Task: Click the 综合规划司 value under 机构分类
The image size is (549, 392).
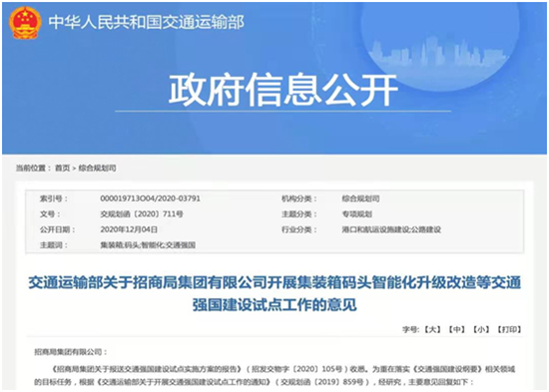Action: 360,198
